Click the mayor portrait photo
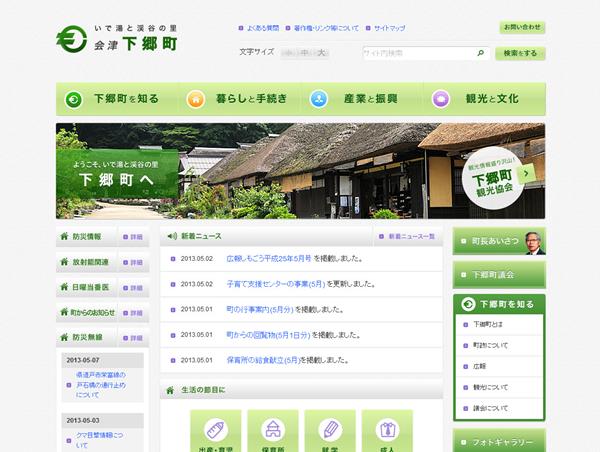The image size is (600, 452). (534, 243)
